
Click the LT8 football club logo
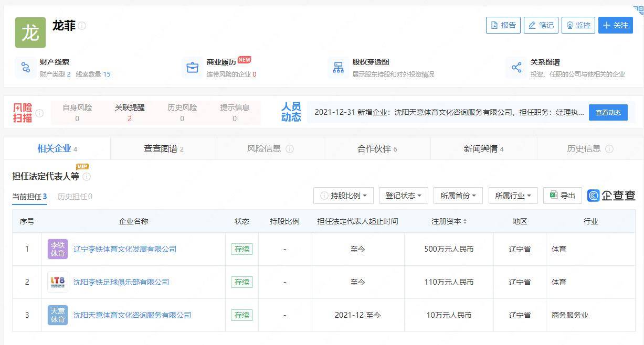58,282
